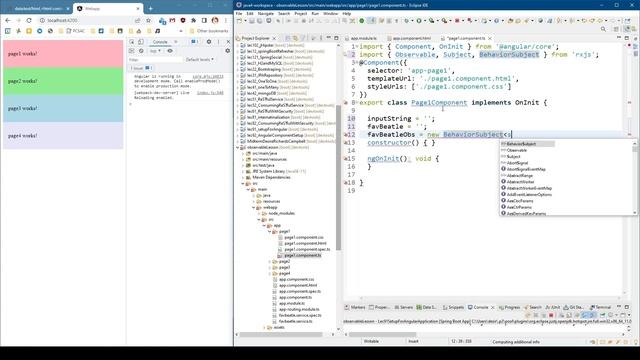Minimize the Project Explorer view
The height and width of the screenshot is (360, 640).
click(329, 38)
